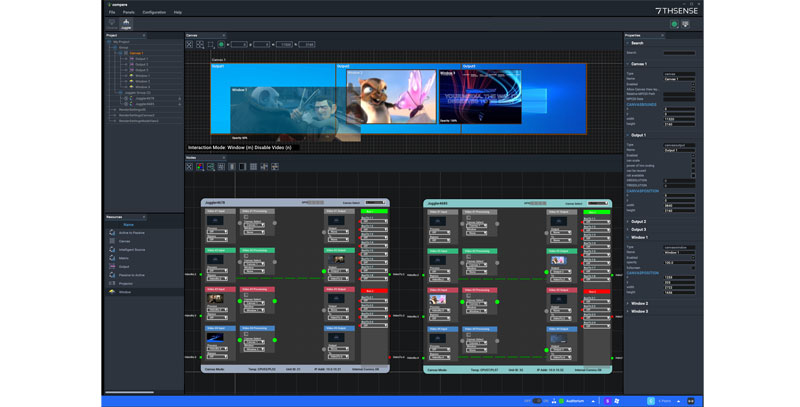Select Output 1 in the Project tree
The width and height of the screenshot is (800, 407).
141,59
